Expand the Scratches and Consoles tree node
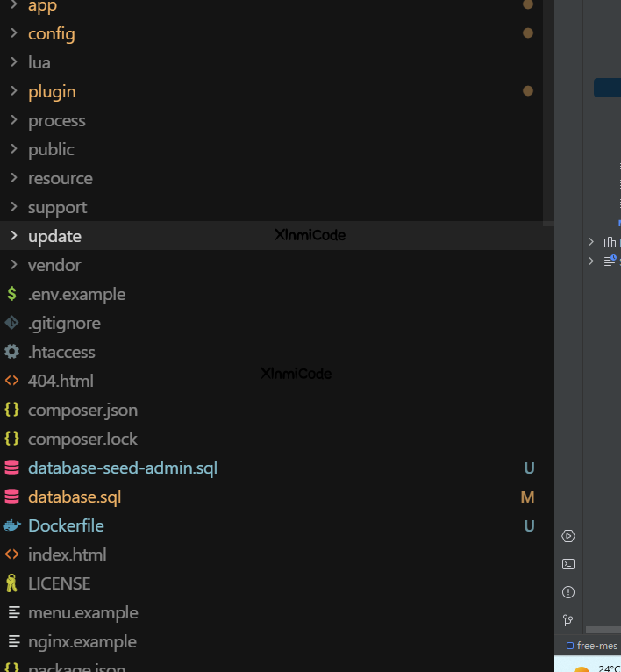The width and height of the screenshot is (621, 672). [591, 261]
